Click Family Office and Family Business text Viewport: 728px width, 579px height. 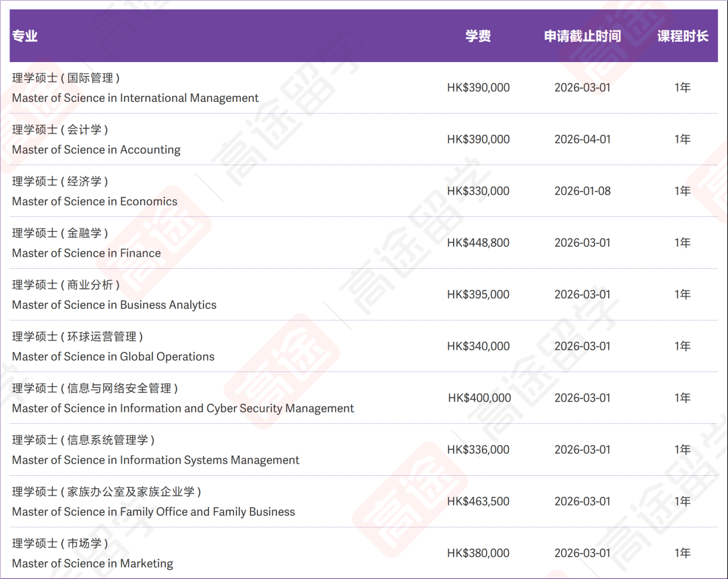(208, 512)
